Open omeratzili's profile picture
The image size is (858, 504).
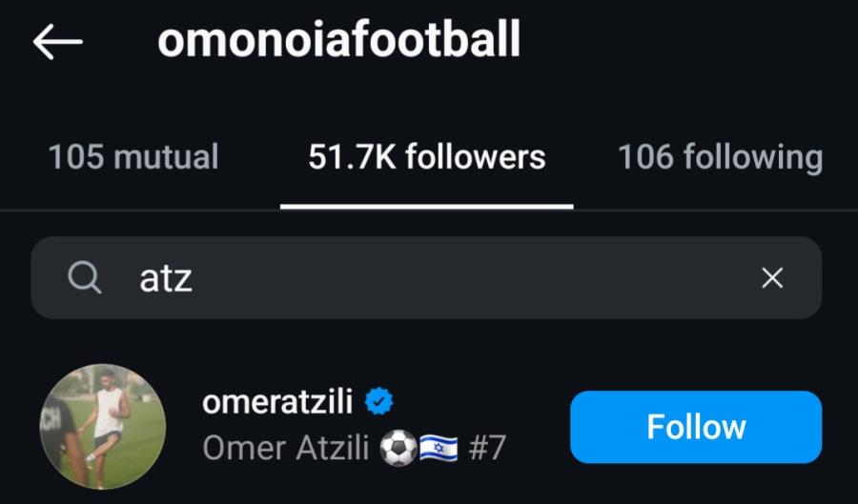pos(103,427)
